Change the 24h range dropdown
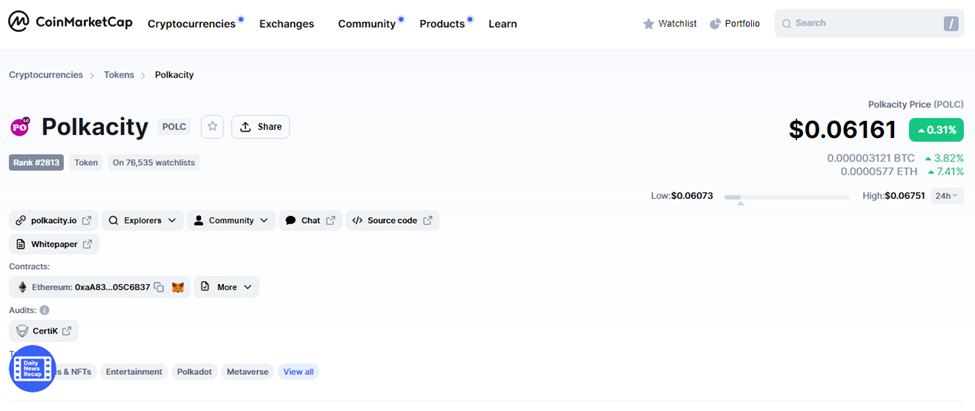Screen dimensions: 975x411 coord(947,196)
